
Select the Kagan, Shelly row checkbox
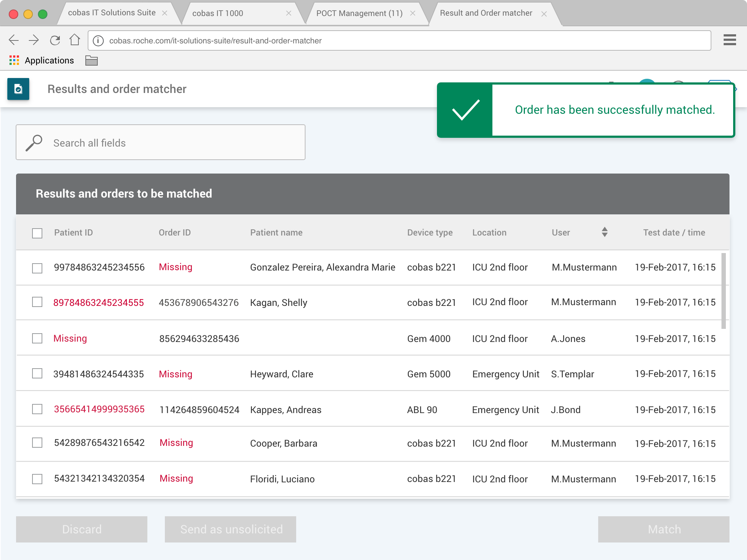pos(37,302)
